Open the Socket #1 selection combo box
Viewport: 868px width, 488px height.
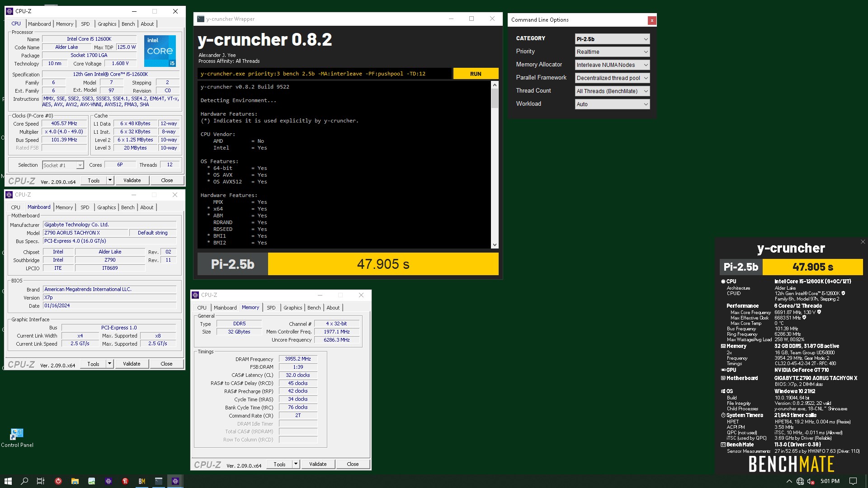(63, 165)
